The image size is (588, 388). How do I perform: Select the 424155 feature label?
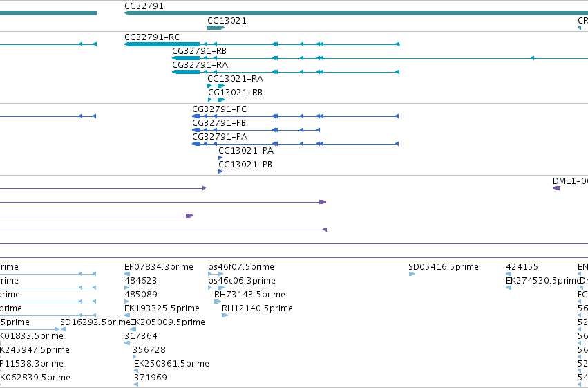pos(522,267)
